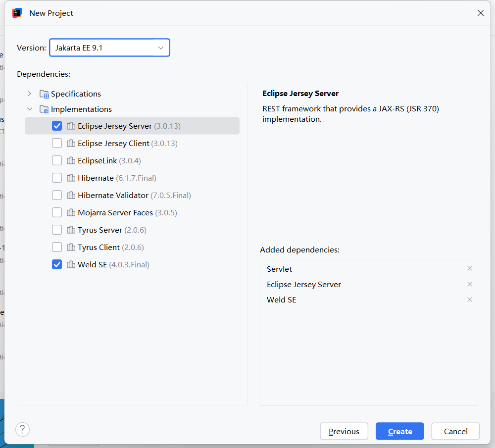The image size is (495, 448).
Task: Open the Jakarta EE Version dropdown
Action: pos(110,48)
